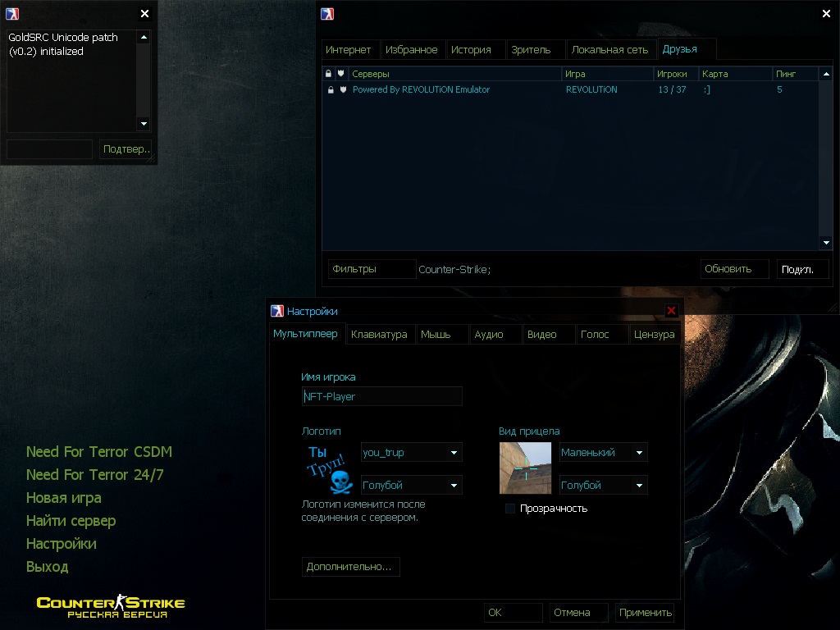This screenshot has height=630, width=840.
Task: Focus the Имя игрока name field
Action: click(x=382, y=396)
